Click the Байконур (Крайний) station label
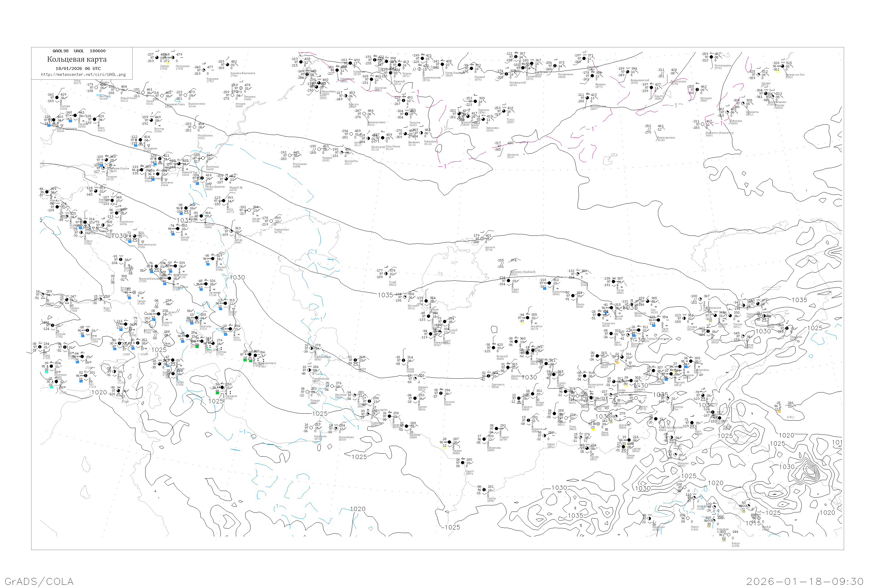The width and height of the screenshot is (882, 588). [523, 272]
